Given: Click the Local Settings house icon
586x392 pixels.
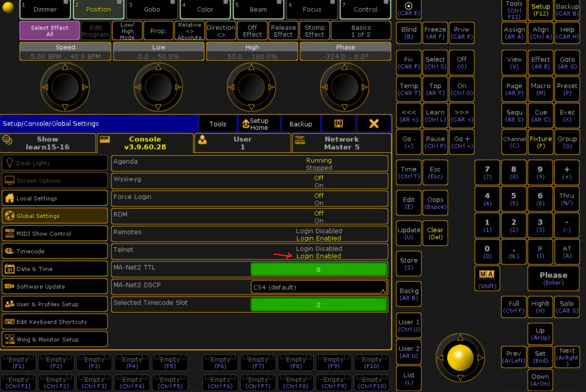Looking at the screenshot, I should pos(10,198).
